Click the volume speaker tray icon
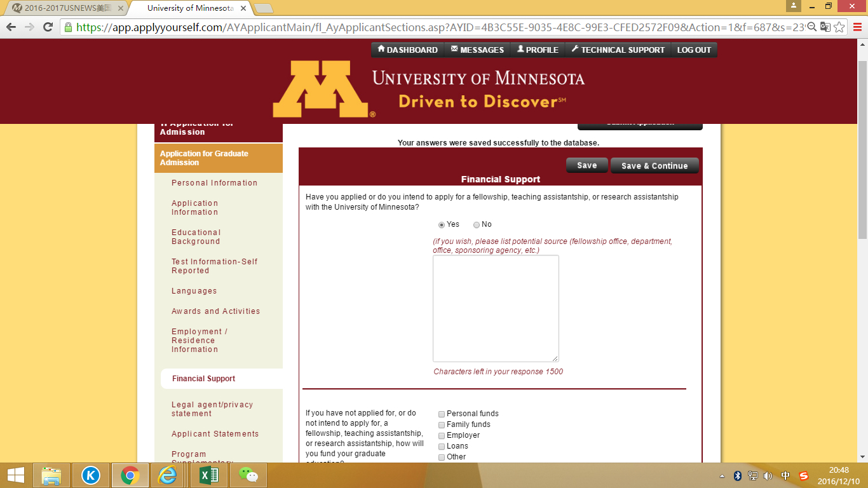This screenshot has width=868, height=488. point(768,476)
